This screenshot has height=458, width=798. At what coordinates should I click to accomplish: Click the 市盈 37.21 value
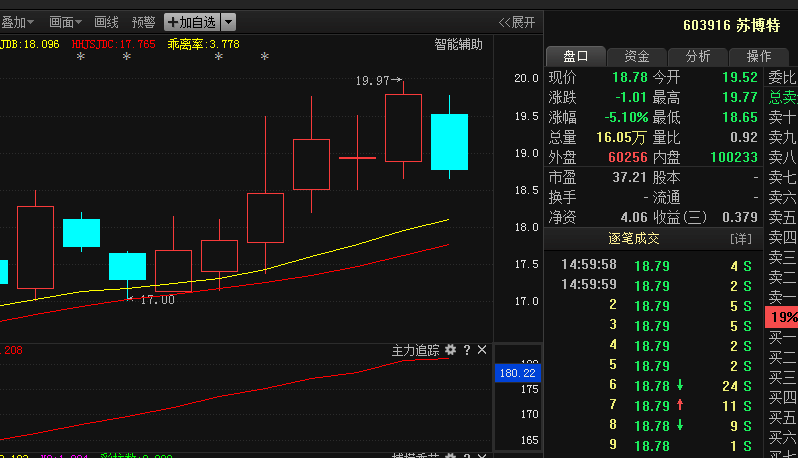629,177
